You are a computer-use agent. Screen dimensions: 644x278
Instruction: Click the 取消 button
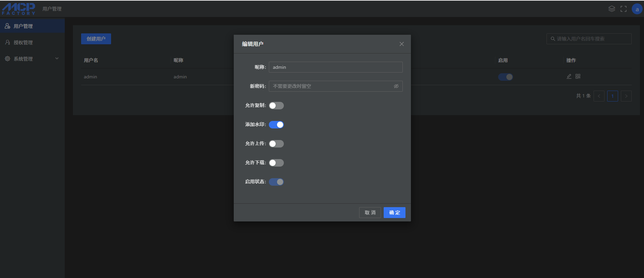(x=370, y=213)
